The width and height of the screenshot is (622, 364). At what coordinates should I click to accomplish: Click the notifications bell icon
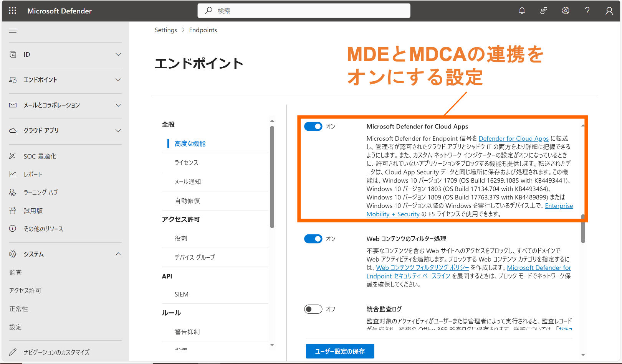pyautogui.click(x=522, y=11)
